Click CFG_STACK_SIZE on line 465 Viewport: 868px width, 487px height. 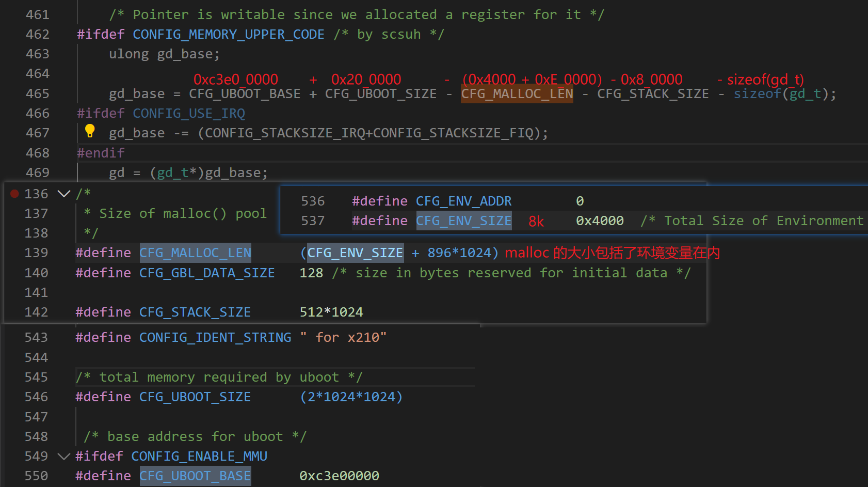click(653, 93)
